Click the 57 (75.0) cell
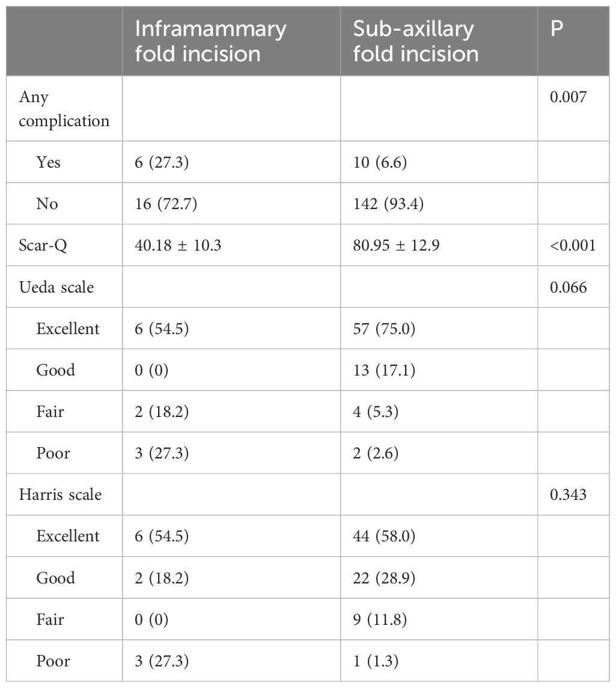The width and height of the screenshot is (616, 688). click(384, 329)
